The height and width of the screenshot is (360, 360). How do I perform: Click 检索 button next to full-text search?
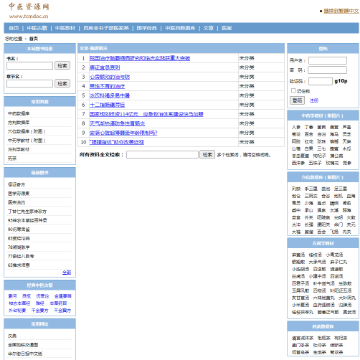pos(207,155)
